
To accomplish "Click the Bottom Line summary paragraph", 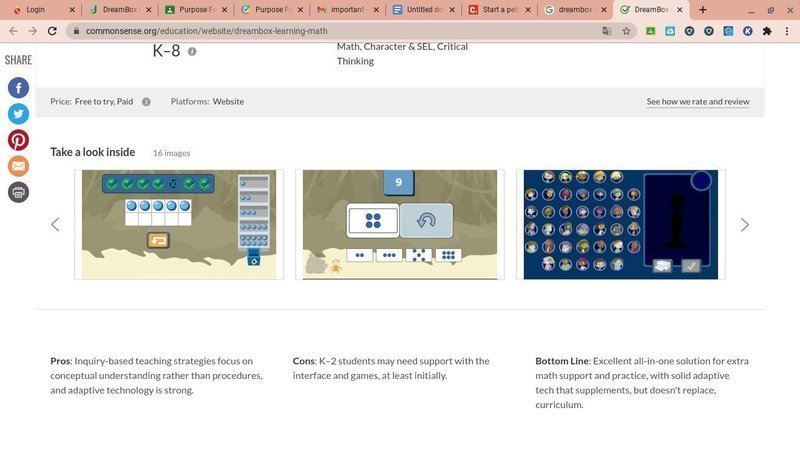I will (642, 383).
